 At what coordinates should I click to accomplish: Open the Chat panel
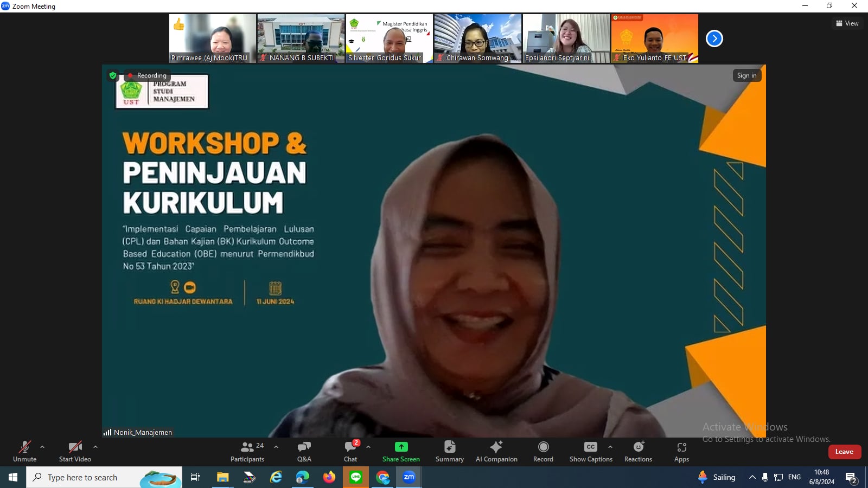coord(350,451)
